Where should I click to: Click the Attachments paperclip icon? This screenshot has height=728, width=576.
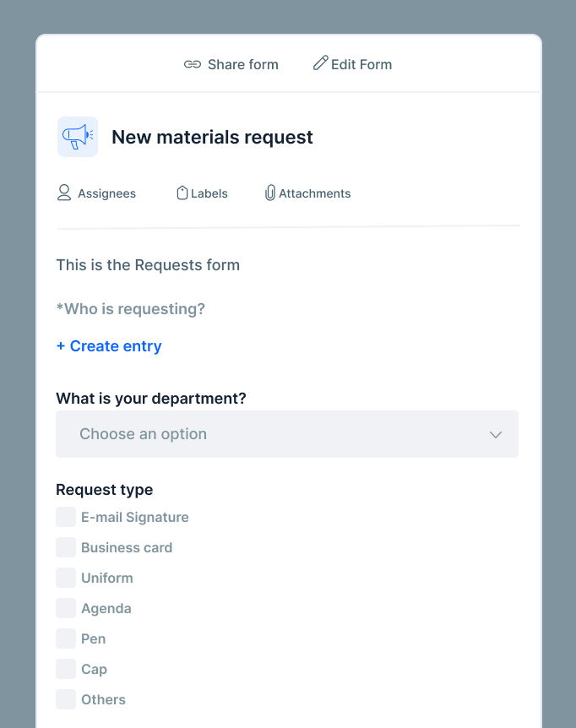coord(270,193)
